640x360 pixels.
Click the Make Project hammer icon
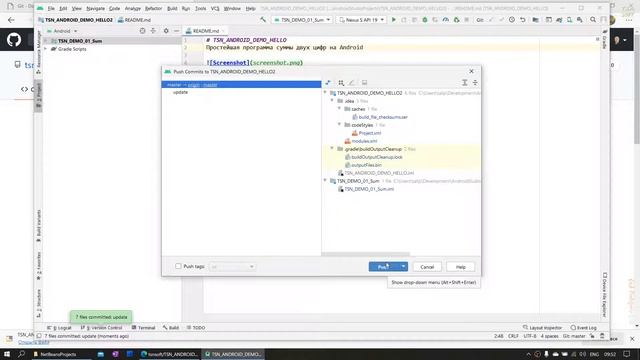[x=263, y=20]
